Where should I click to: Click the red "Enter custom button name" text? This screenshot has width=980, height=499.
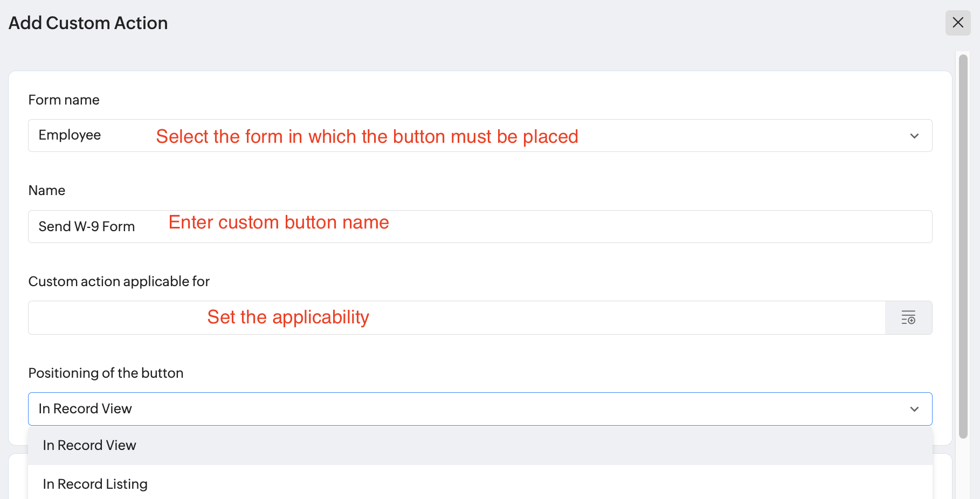[279, 223]
